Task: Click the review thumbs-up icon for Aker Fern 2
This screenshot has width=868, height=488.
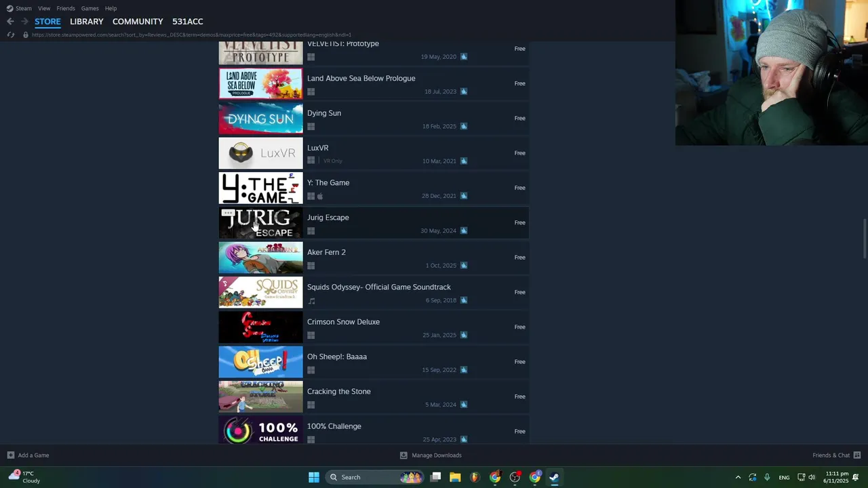Action: (464, 265)
